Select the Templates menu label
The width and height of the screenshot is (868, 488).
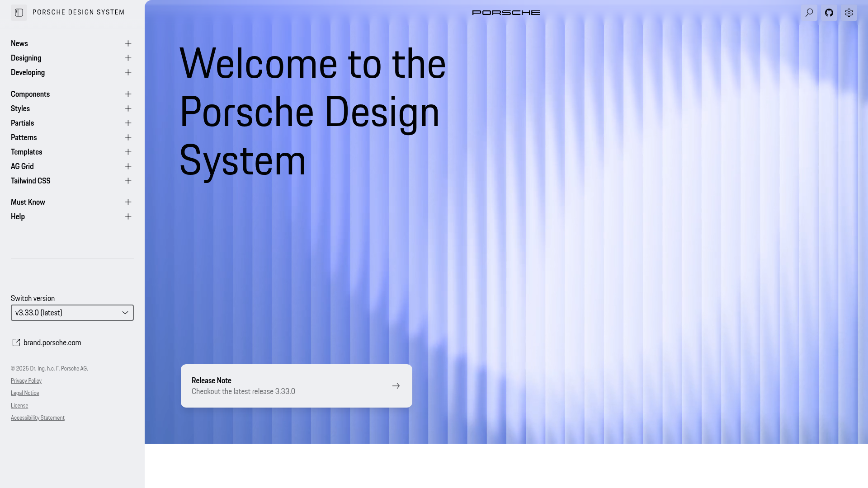pos(27,152)
